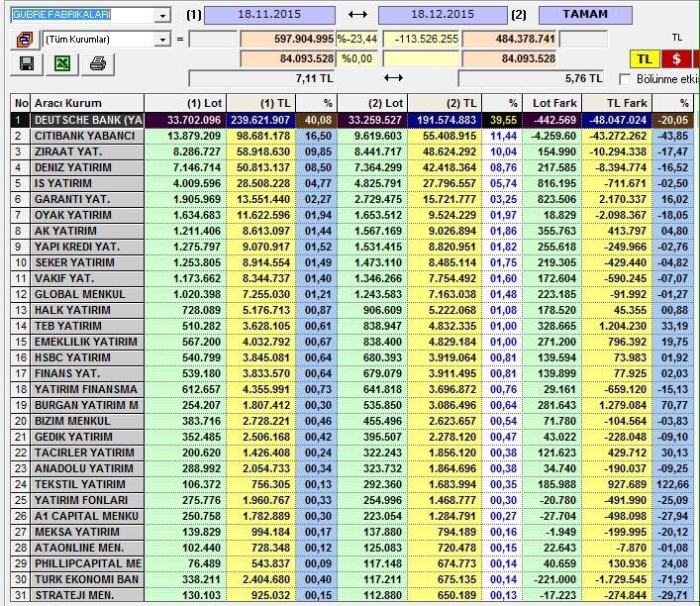This screenshot has height=606, width=700.
Task: Select OYAK YATIRIM row name
Action: pos(87,215)
